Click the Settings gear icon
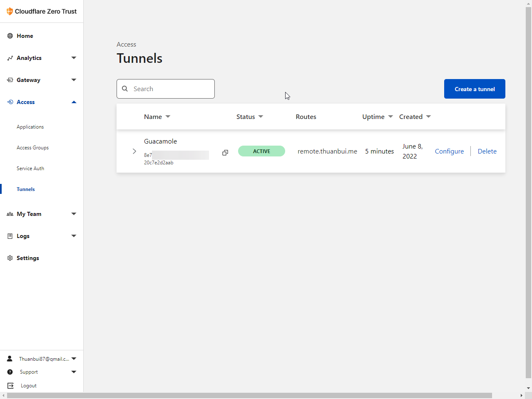Image resolution: width=532 pixels, height=399 pixels. 10,258
